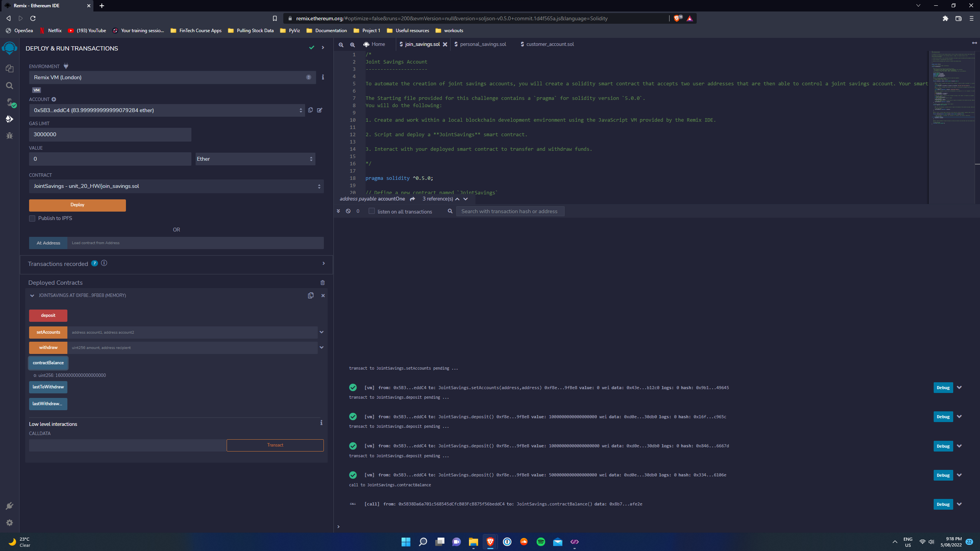Click the environment info icon
This screenshot has width=980, height=551.
[x=323, y=77]
